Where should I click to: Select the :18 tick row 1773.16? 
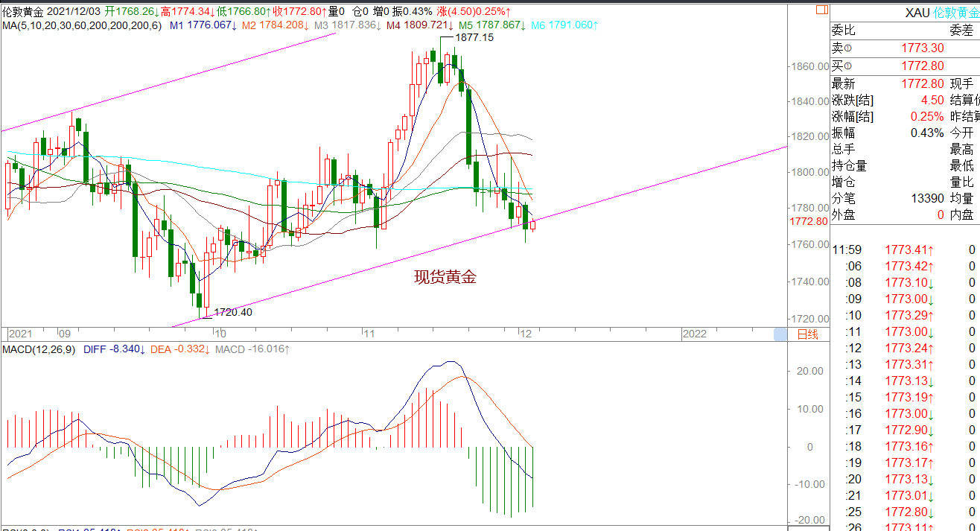pos(906,446)
